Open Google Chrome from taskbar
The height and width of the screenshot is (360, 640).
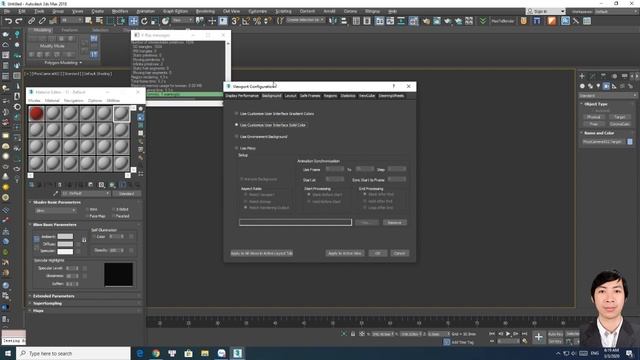tap(156, 353)
